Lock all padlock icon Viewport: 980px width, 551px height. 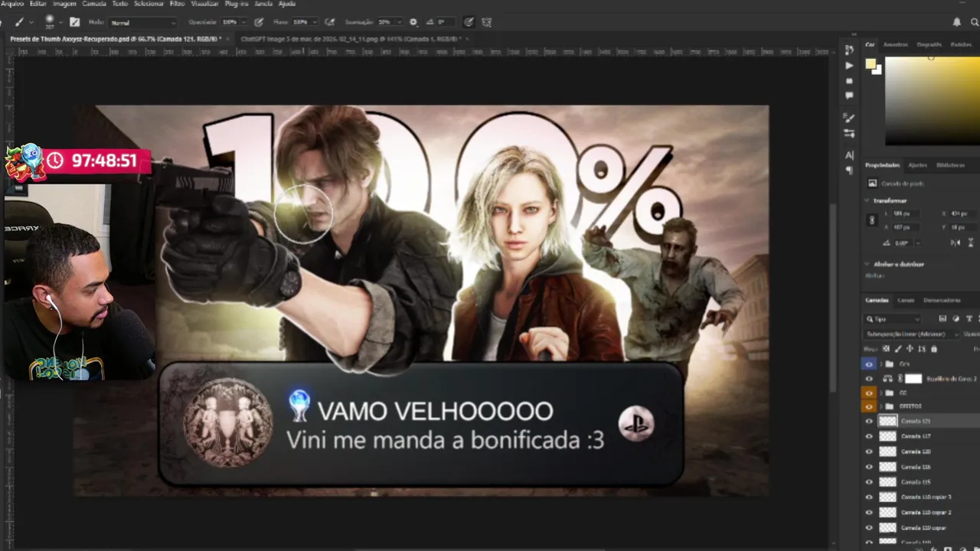(933, 349)
